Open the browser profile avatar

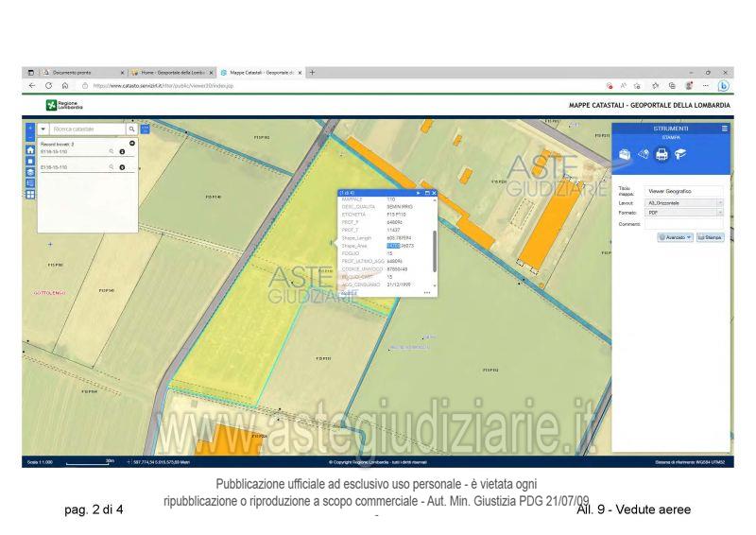point(689,86)
